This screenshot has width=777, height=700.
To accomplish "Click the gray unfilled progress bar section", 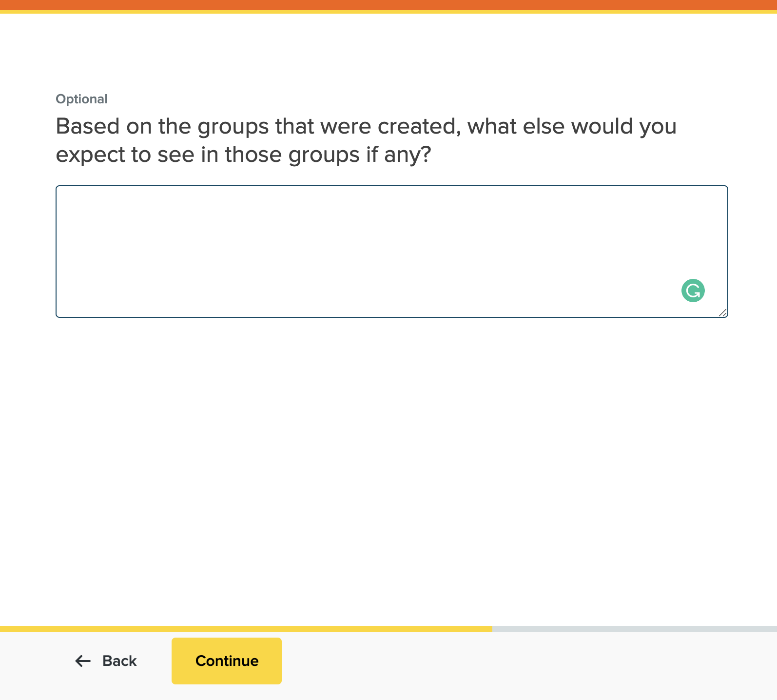I will (x=634, y=629).
